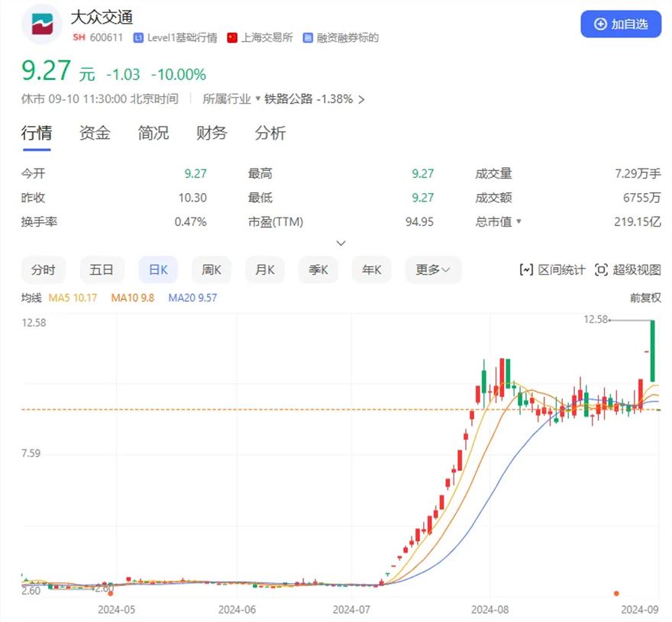This screenshot has height=622, width=672.
Task: Expand more quote details chevron
Action: (x=341, y=243)
